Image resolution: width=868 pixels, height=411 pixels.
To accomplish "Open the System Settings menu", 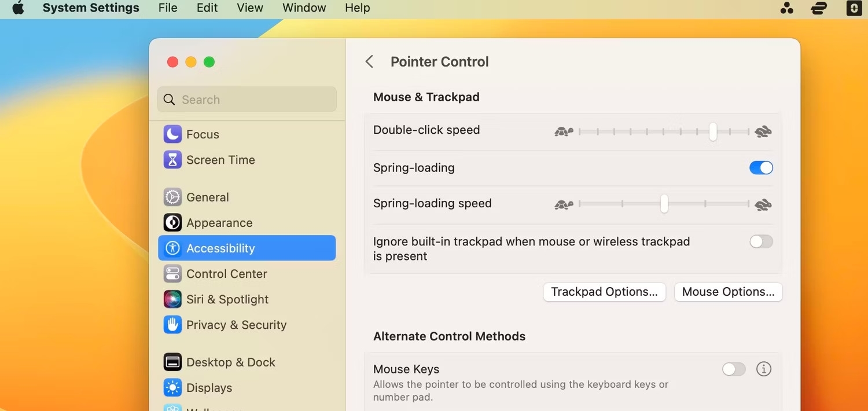I will tap(91, 8).
